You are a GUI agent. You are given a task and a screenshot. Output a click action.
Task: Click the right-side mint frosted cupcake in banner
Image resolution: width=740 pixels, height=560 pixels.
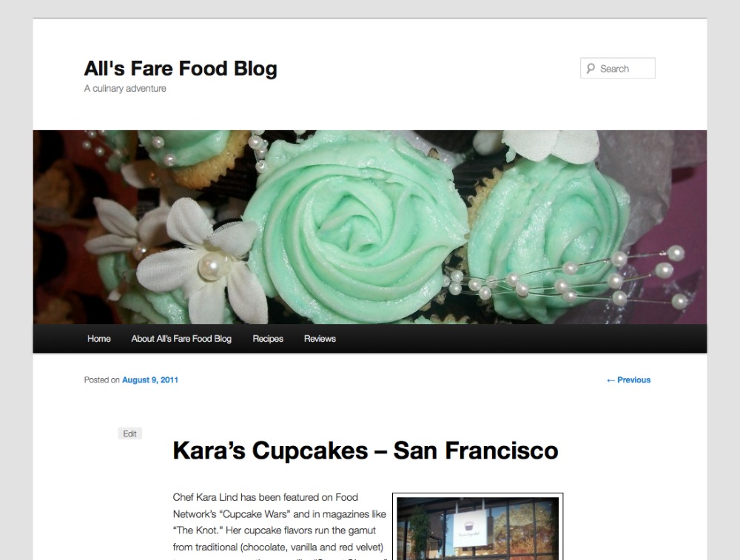[548, 222]
